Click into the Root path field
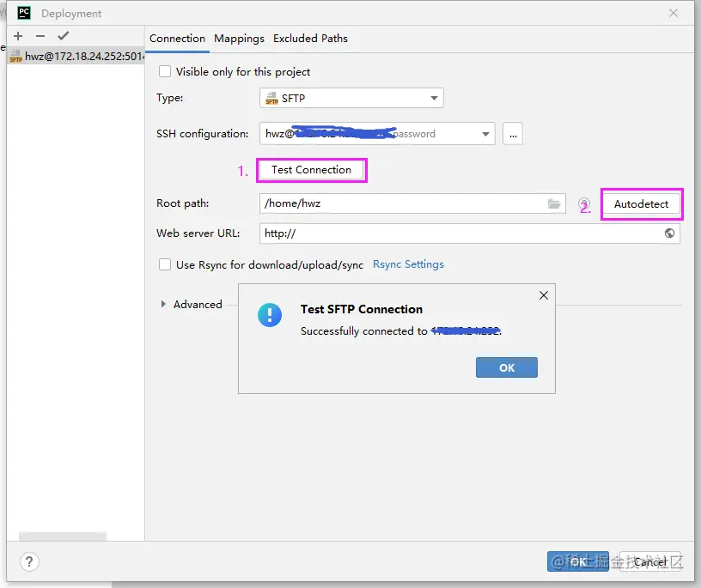The image size is (701, 588). coord(412,203)
